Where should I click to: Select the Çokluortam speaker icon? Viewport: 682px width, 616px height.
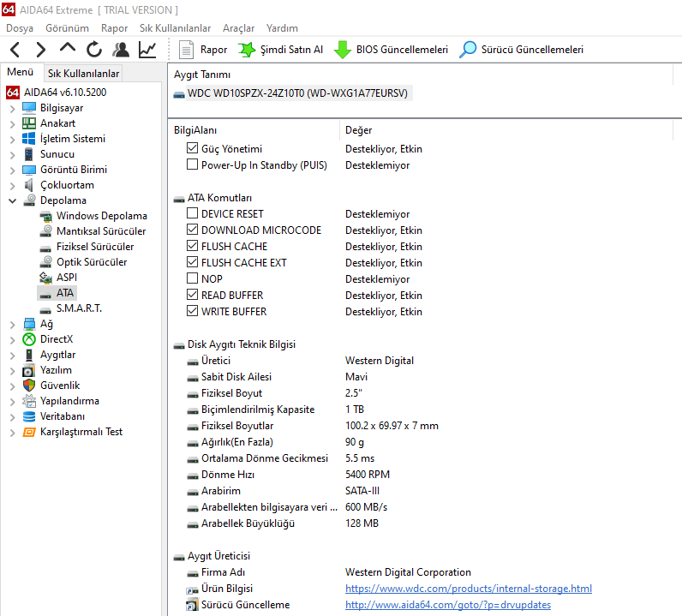[x=29, y=185]
